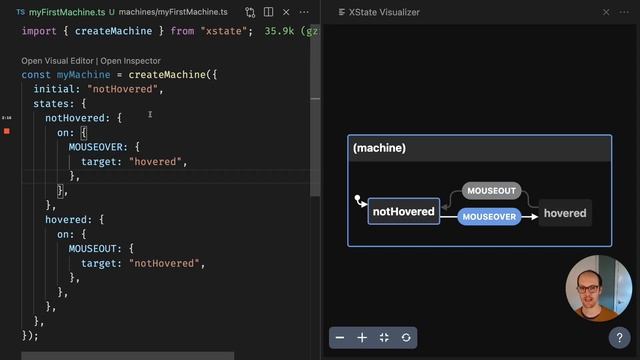This screenshot has height=360, width=640.
Task: Split the editor with the split icon
Action: point(268,12)
